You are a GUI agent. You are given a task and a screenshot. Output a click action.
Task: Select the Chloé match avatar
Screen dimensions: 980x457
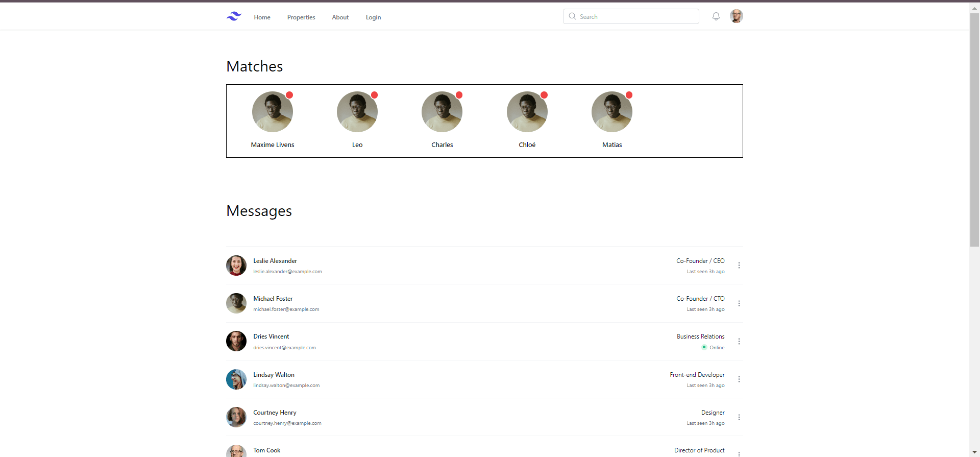(527, 112)
